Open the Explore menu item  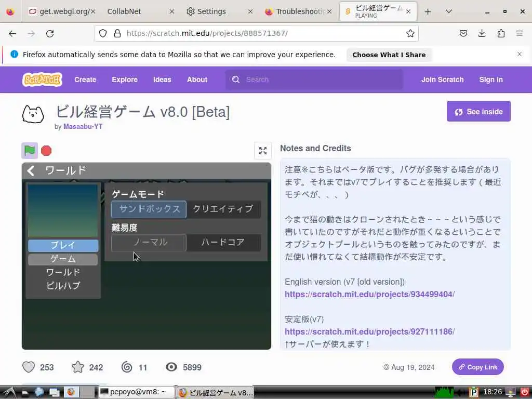pos(125,79)
